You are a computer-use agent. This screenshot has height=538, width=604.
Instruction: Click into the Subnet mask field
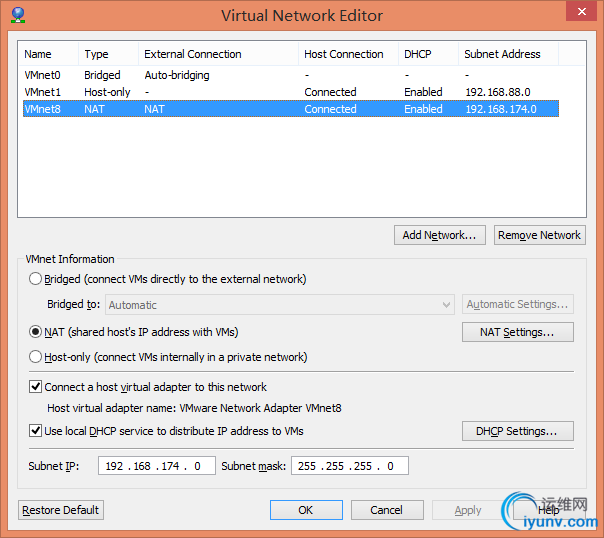pyautogui.click(x=350, y=466)
